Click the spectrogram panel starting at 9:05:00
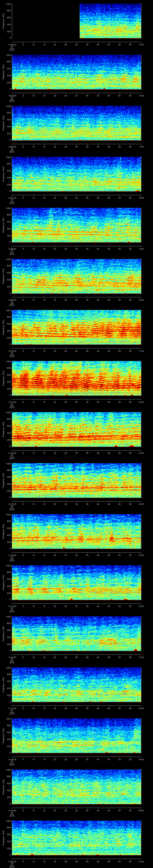153x868 pixels. (x=77, y=72)
